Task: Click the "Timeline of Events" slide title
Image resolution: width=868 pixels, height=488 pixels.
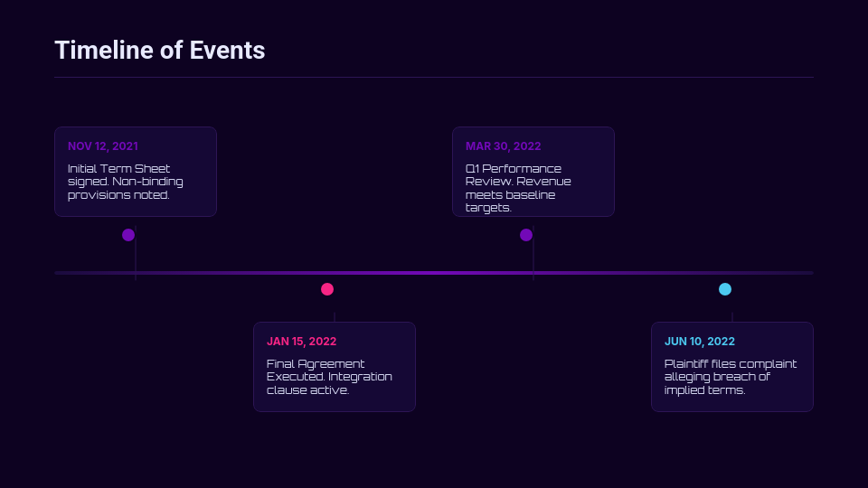Action: pyautogui.click(x=160, y=51)
